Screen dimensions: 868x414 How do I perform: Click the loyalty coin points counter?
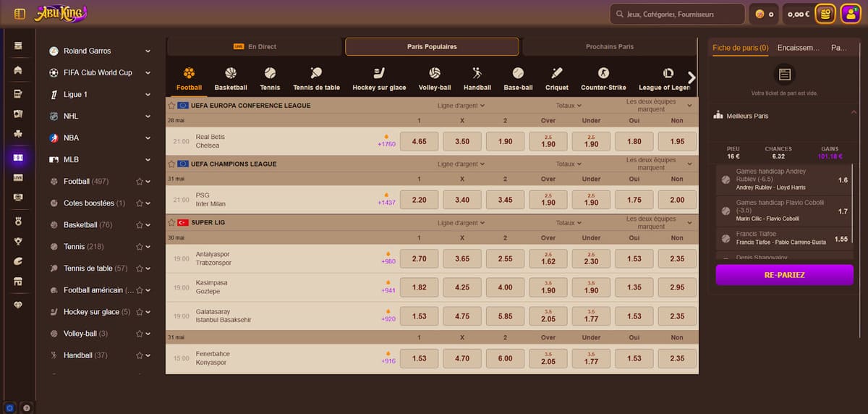coord(765,14)
